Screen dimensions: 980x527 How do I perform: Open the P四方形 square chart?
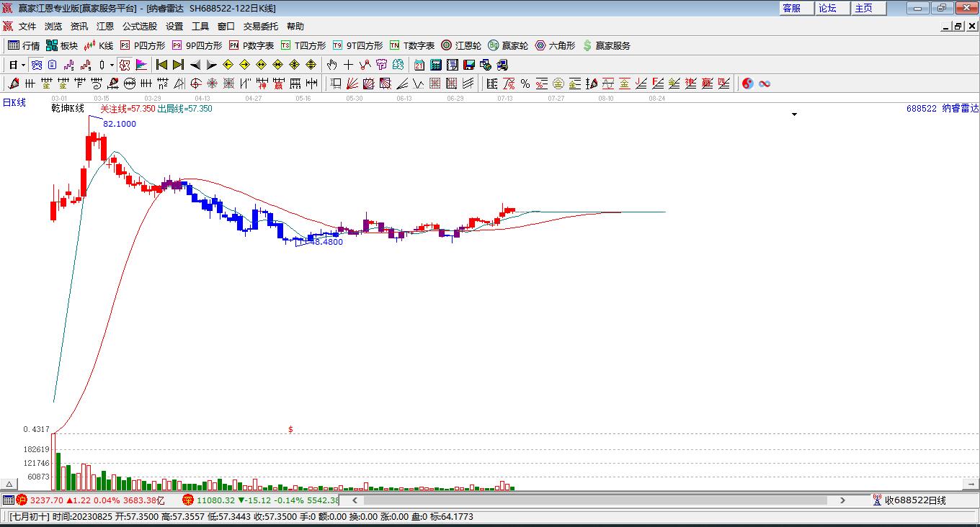142,45
